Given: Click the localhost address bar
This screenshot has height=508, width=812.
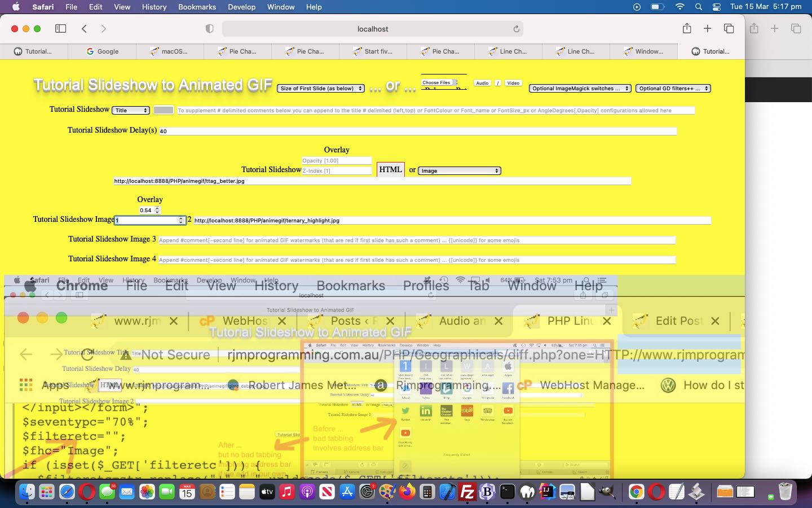Looking at the screenshot, I should pos(373,29).
